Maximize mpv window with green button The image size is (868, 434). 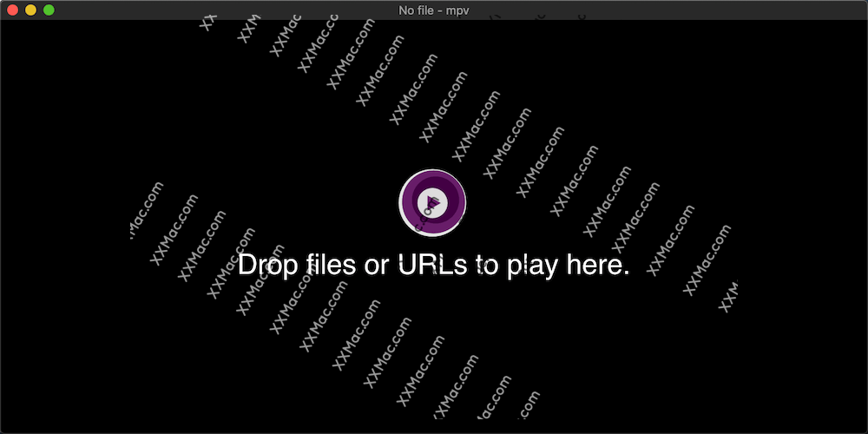(49, 10)
